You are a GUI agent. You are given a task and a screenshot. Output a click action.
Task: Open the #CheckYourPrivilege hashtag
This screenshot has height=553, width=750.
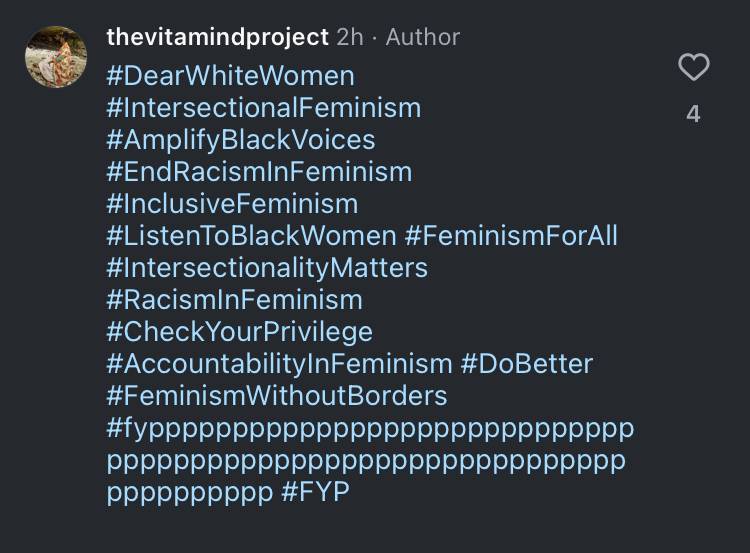[239, 332]
